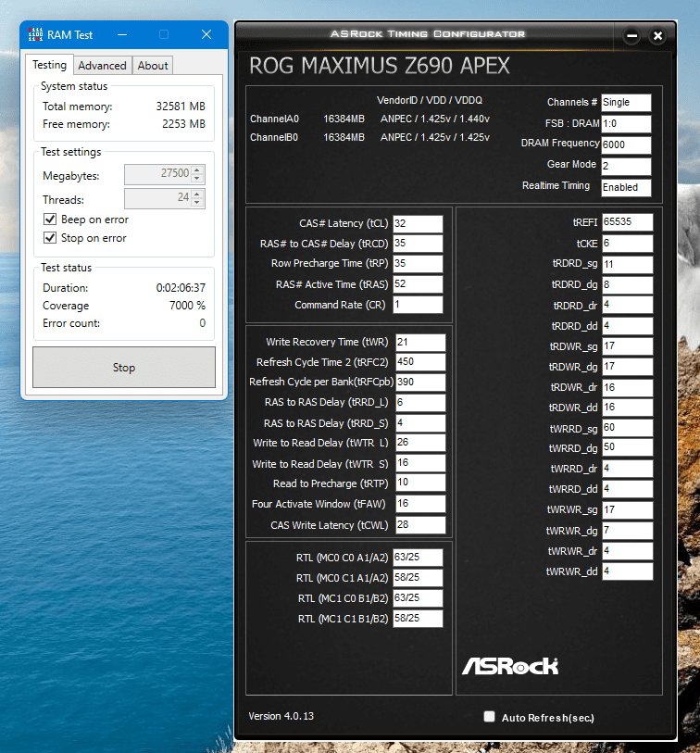Click the tRRD_S value field
This screenshot has height=753, width=700.
click(x=420, y=423)
